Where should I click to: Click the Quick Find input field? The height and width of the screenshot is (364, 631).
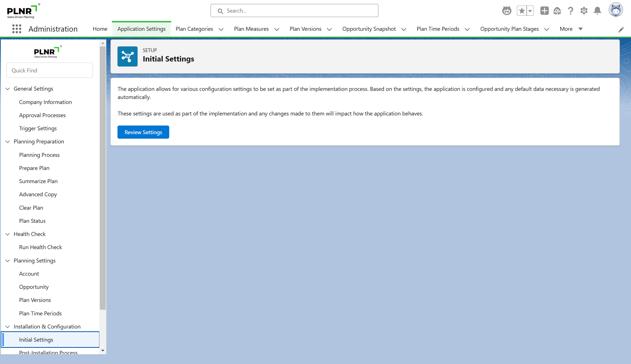click(50, 70)
